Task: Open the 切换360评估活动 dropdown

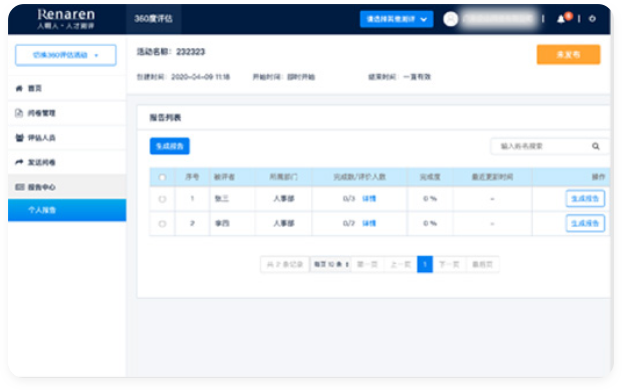Action: click(x=65, y=55)
